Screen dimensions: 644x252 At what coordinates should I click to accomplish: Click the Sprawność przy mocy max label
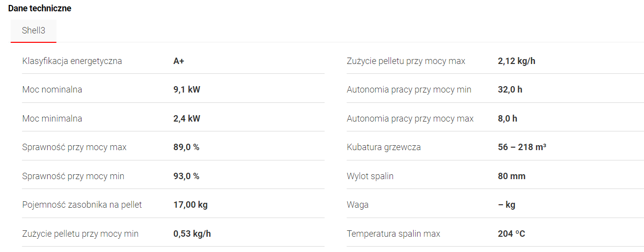(x=74, y=147)
